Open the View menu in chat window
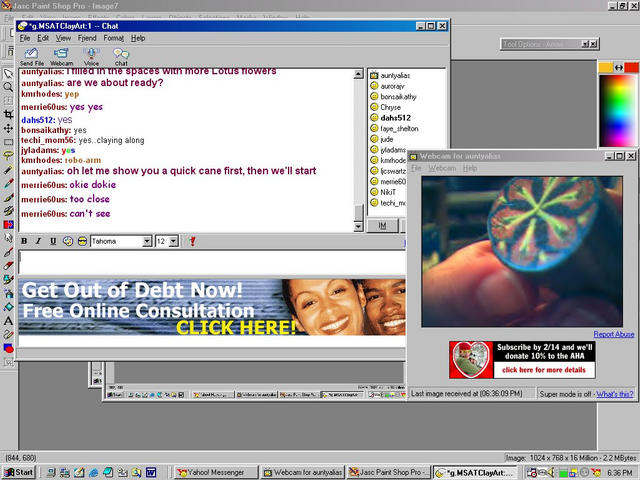 [63, 38]
